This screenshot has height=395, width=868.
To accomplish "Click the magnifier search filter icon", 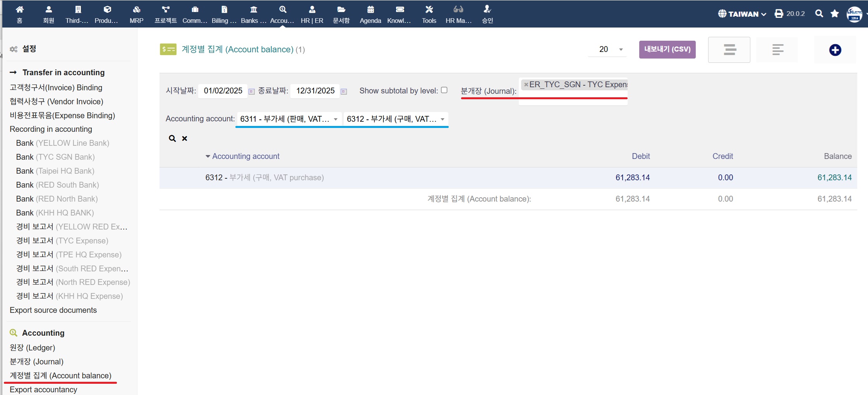I will click(172, 138).
